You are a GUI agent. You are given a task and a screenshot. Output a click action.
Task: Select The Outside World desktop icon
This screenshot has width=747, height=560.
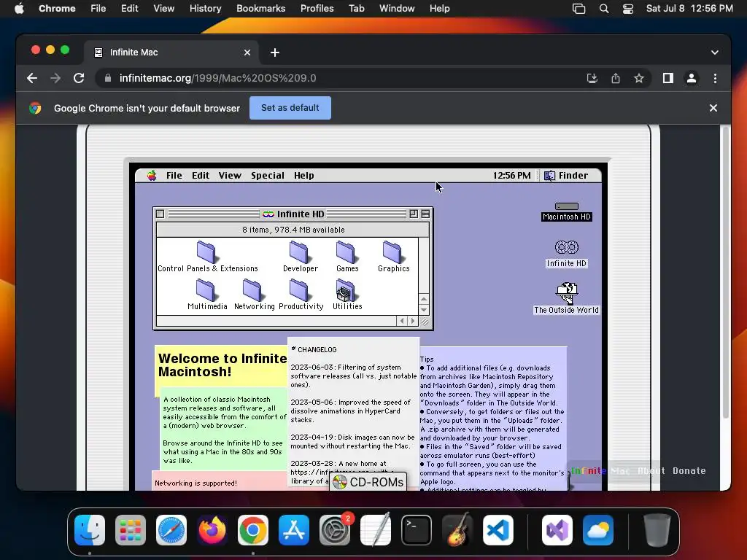point(566,298)
